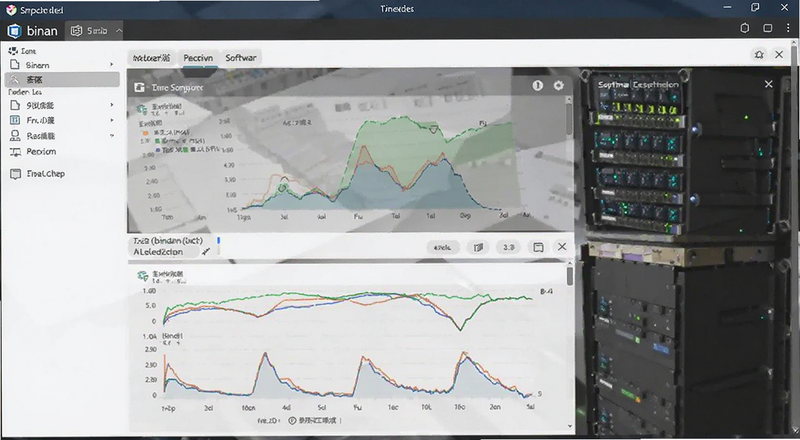Close the lower chart toolbar with its X
Viewport: 800px width, 440px height.
(562, 247)
